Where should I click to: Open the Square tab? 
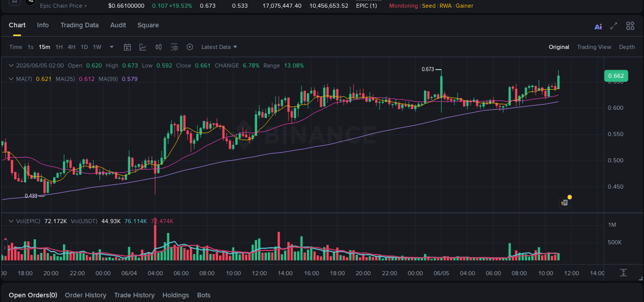pos(148,25)
